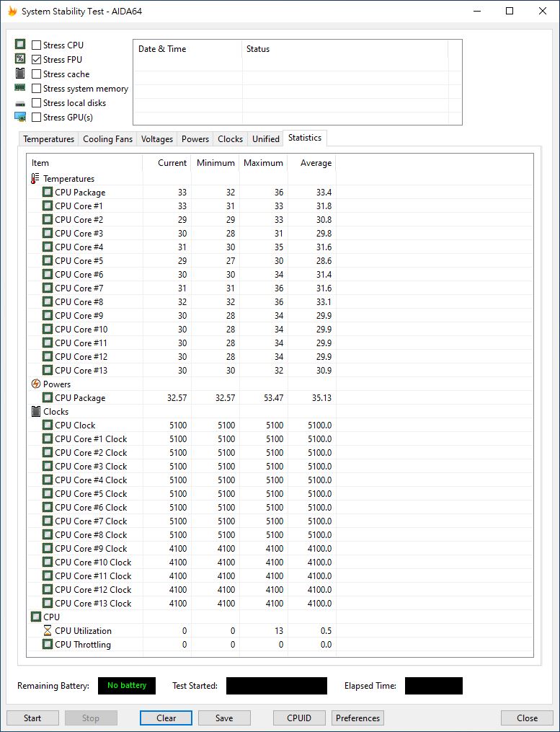Switch to the Cooling Fans tab
The height and width of the screenshot is (732, 560).
[x=108, y=139]
